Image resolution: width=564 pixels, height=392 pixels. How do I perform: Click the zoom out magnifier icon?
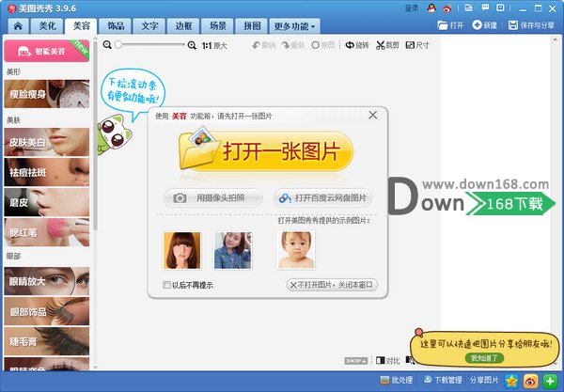click(107, 45)
